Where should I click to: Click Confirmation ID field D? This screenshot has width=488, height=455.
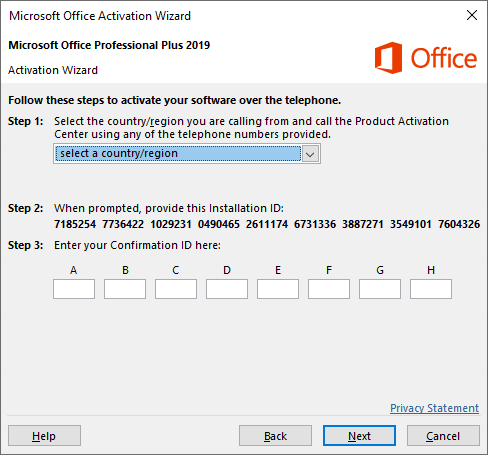click(x=227, y=289)
